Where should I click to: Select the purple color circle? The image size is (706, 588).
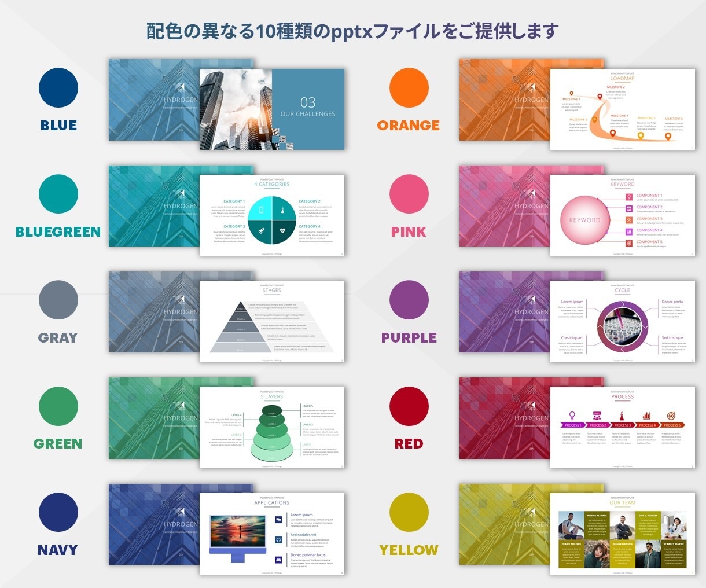coord(409,300)
